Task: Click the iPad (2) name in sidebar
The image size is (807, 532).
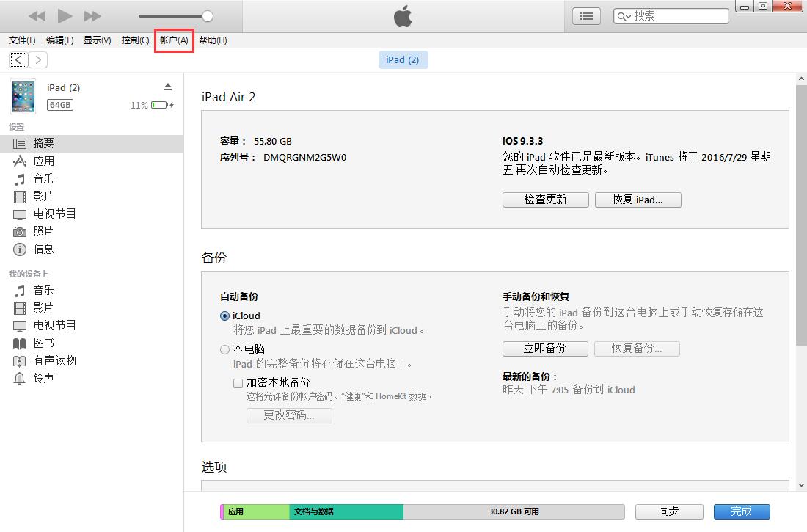Action: pos(63,87)
